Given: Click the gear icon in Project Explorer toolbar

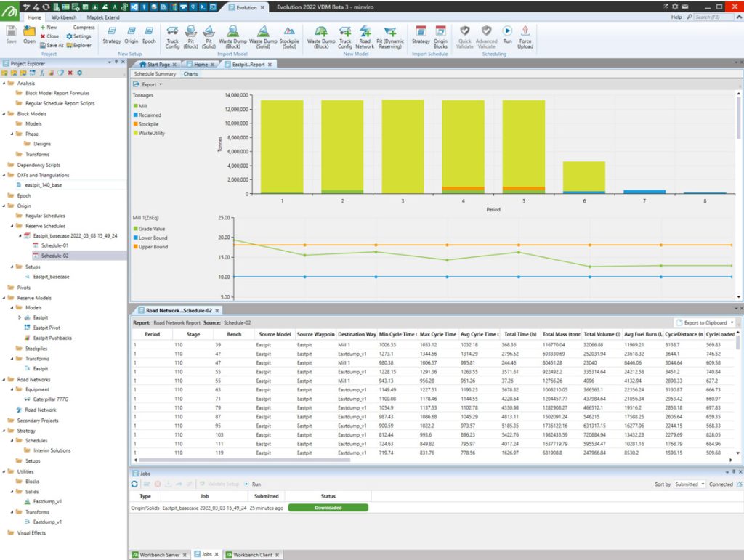Looking at the screenshot, I should tap(80, 73).
